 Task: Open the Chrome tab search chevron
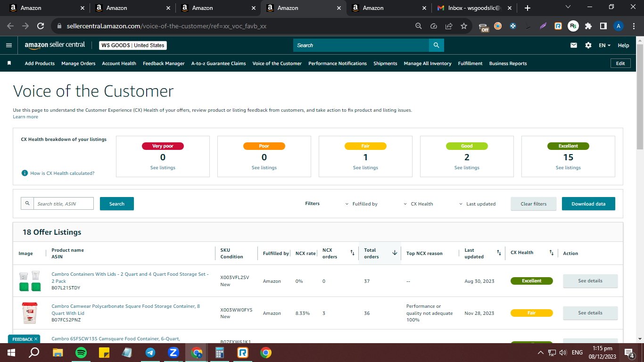[568, 7]
